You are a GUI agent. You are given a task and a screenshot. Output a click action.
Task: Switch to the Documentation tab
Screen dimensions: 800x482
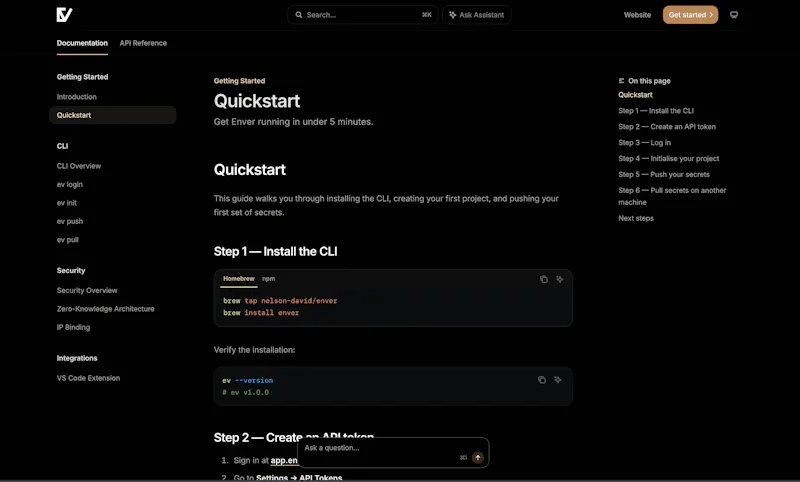[82, 43]
